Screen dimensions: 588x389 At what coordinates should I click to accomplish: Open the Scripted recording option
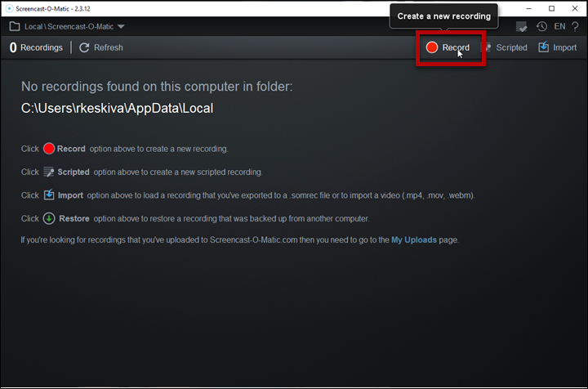pyautogui.click(x=506, y=47)
